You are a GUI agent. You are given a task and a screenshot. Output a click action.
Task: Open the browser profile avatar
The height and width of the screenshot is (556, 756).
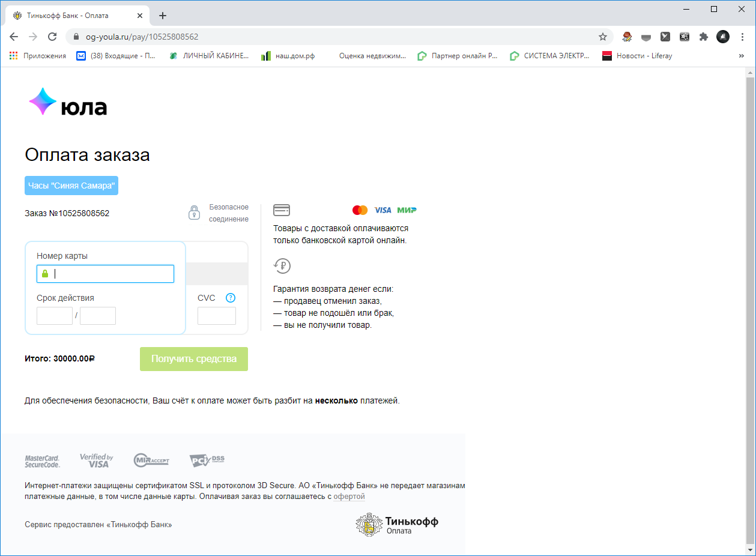click(723, 37)
